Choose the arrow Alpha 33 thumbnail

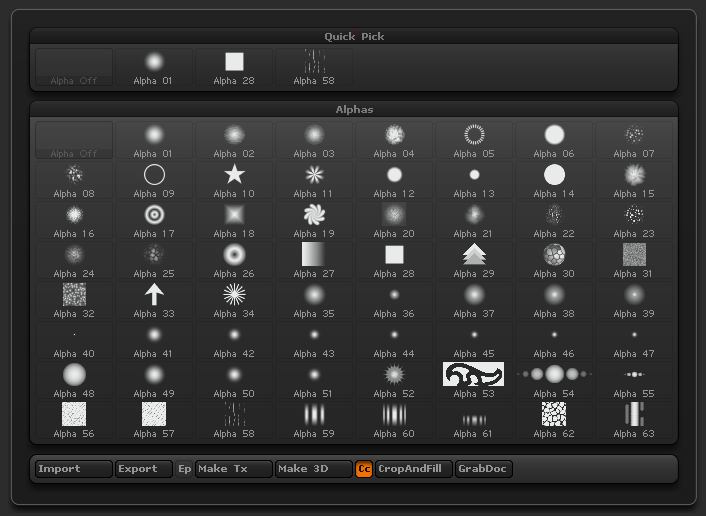(x=154, y=300)
